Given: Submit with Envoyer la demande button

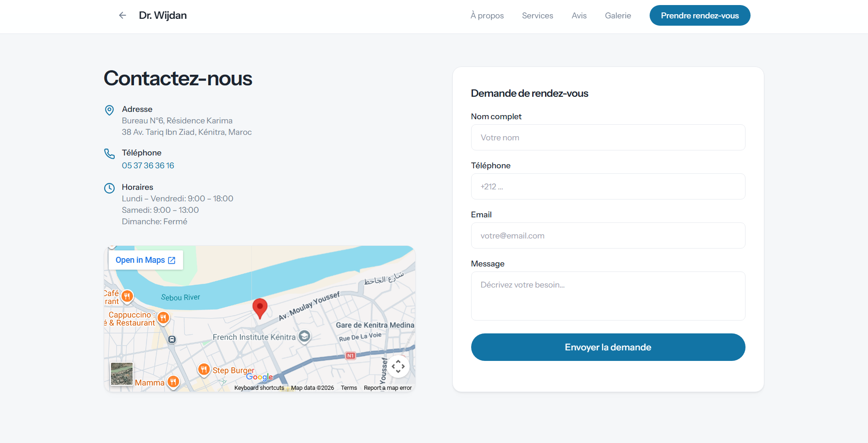Looking at the screenshot, I should 608,347.
